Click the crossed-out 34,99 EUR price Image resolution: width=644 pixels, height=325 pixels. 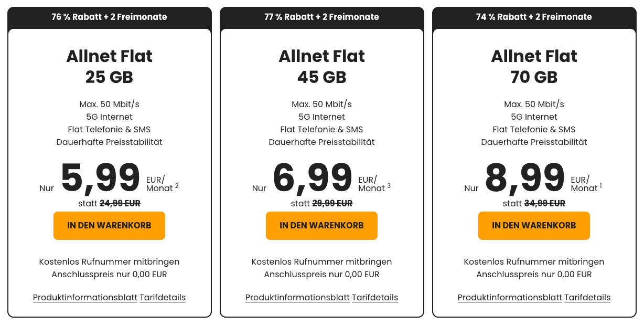click(544, 203)
